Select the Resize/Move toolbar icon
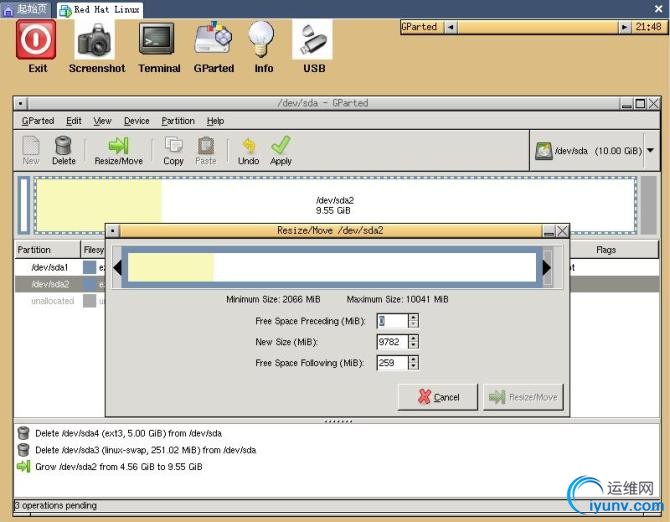 pos(118,150)
